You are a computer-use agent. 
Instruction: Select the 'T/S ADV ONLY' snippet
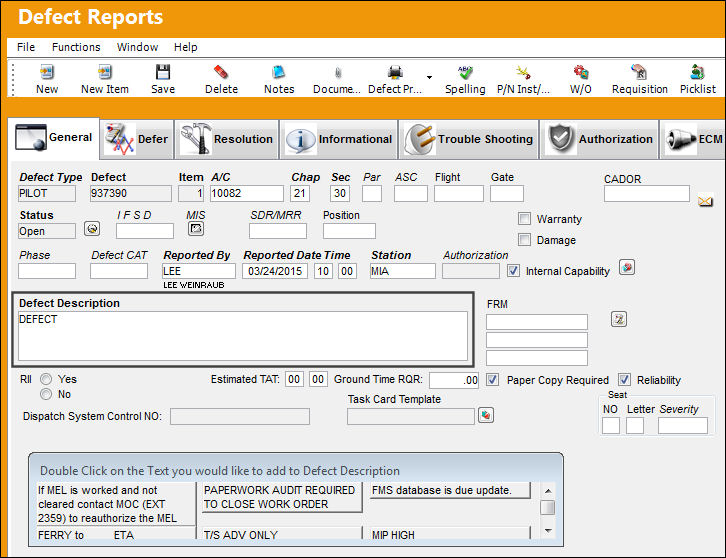tap(282, 534)
